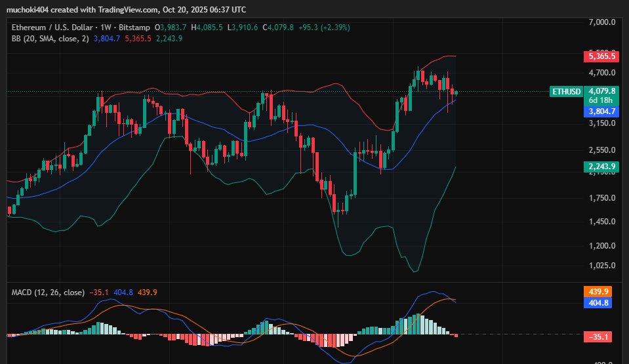Click the MACD line value 404.8 in legend
The width and height of the screenshot is (629, 364).
123,293
